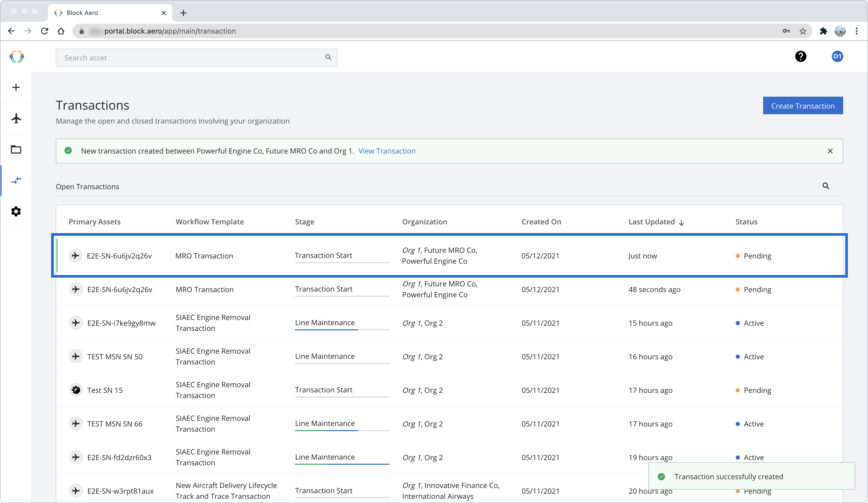Sort by Organization column header
The height and width of the screenshot is (503, 868).
(x=424, y=222)
